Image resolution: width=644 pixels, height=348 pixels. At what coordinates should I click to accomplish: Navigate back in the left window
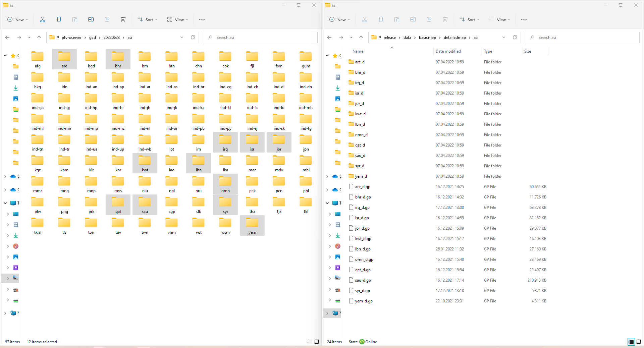click(x=7, y=38)
